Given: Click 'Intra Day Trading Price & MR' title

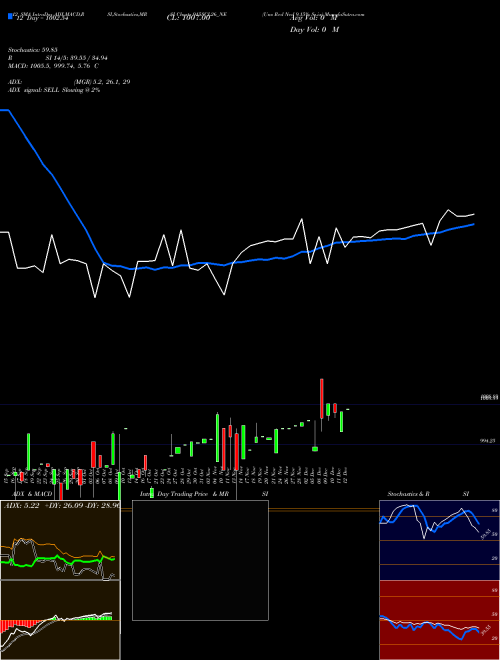Looking at the screenshot, I should (184, 494).
